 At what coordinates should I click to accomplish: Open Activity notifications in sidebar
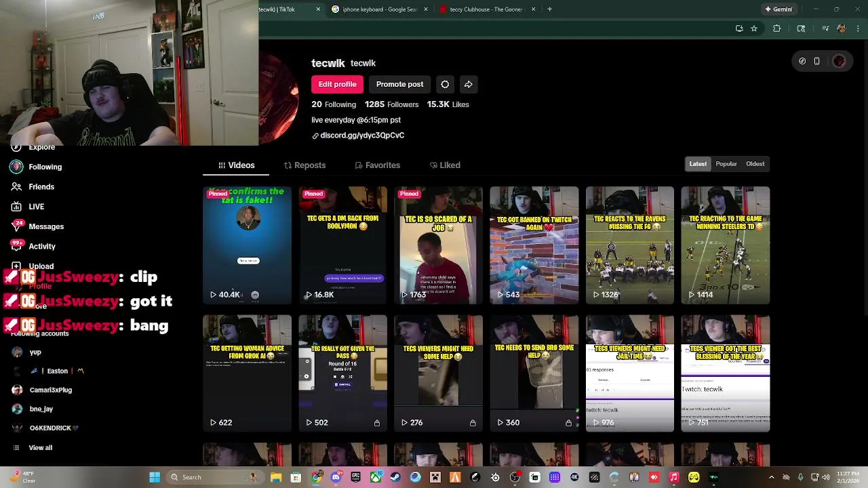point(33,246)
